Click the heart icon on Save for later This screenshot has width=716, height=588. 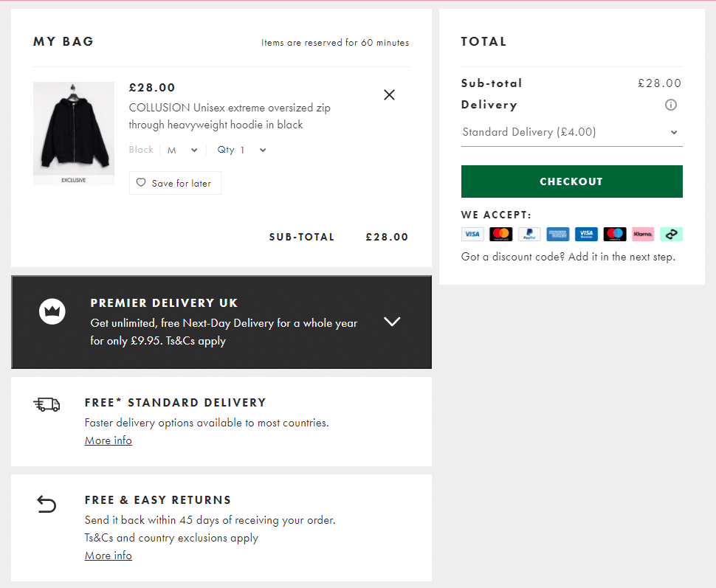pyautogui.click(x=141, y=183)
